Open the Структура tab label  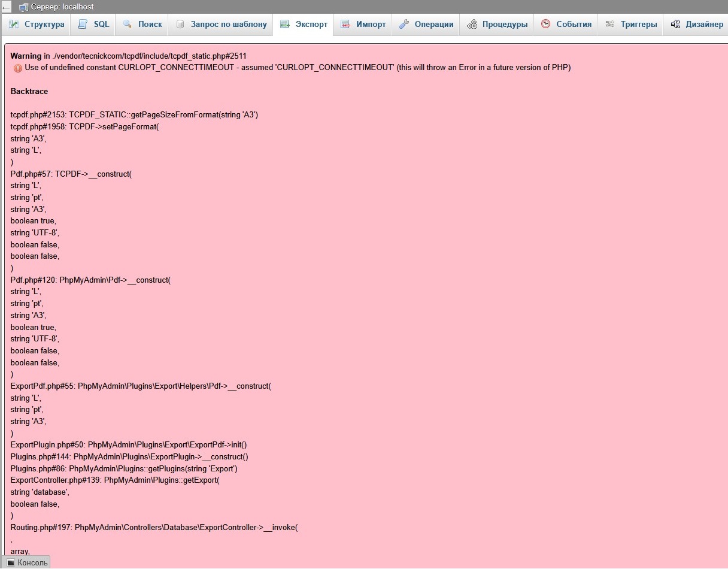[44, 25]
